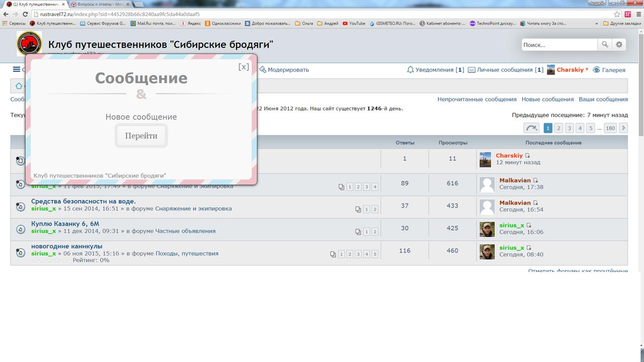Viewport: 644px width, 362px height.
Task: Open advanced search gear icon
Action: click(x=619, y=45)
